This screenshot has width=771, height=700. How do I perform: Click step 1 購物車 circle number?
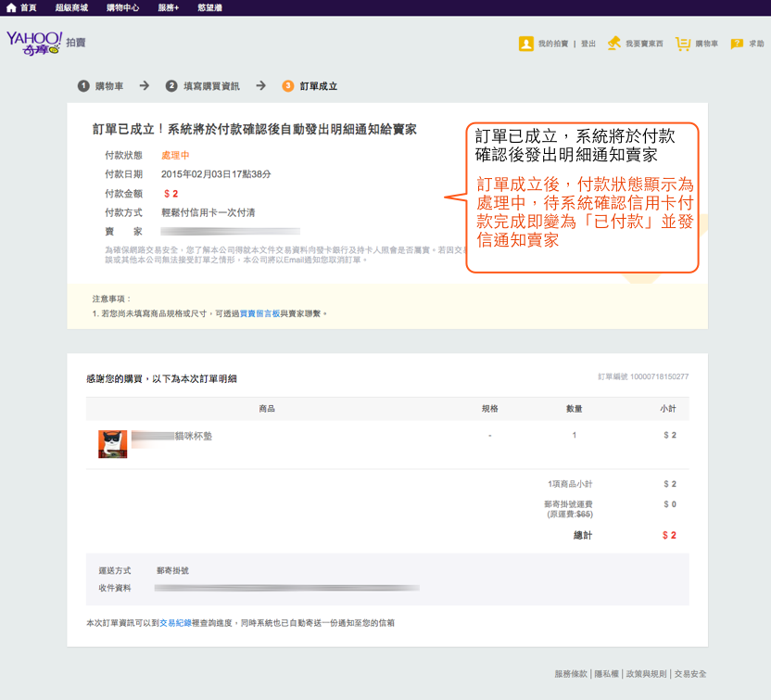click(83, 86)
